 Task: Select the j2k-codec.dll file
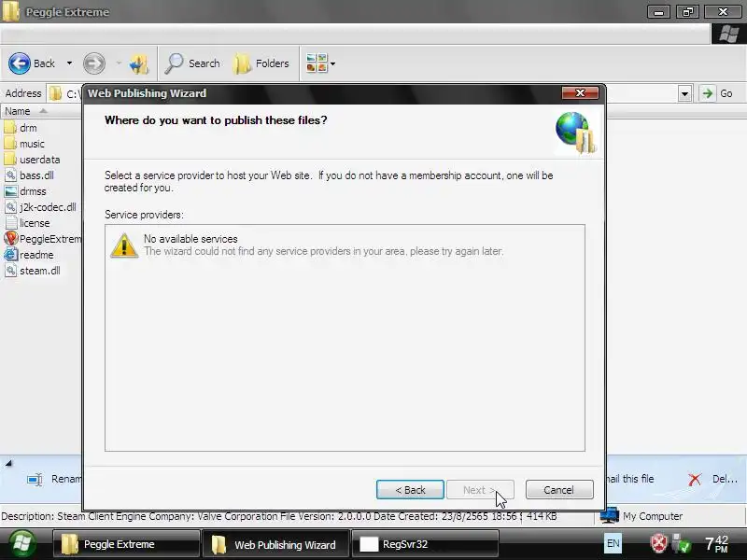(x=40, y=207)
